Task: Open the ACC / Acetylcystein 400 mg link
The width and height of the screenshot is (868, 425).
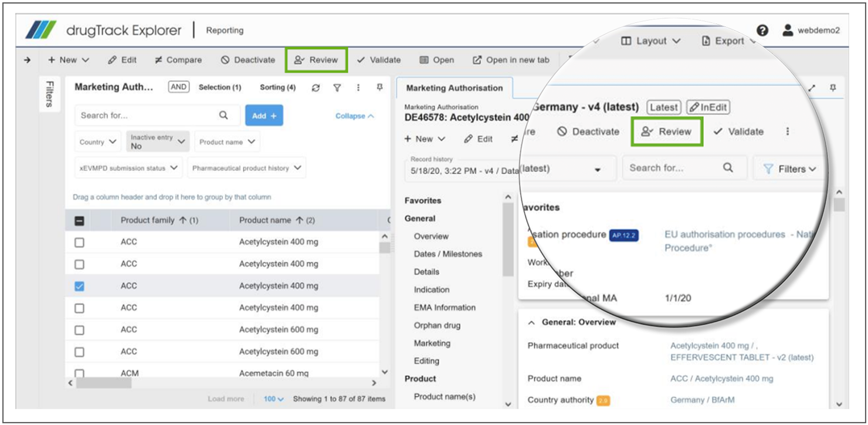Action: [721, 379]
